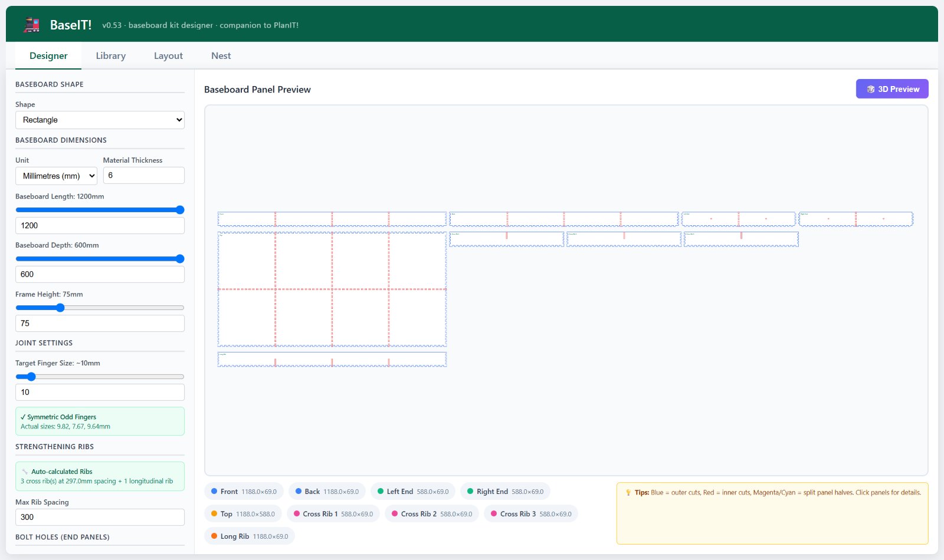944x560 pixels.
Task: Open the Nest tab
Action: (221, 56)
